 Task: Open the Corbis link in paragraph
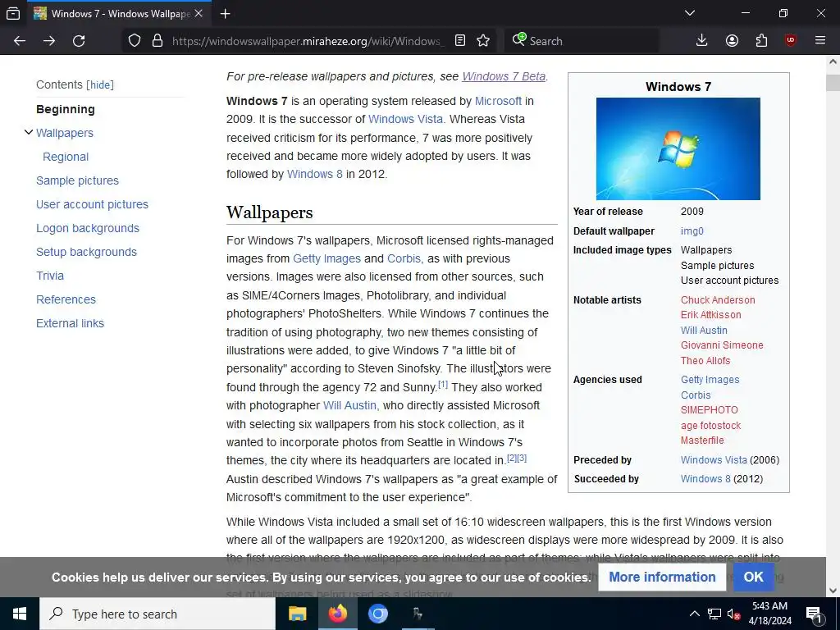[404, 258]
